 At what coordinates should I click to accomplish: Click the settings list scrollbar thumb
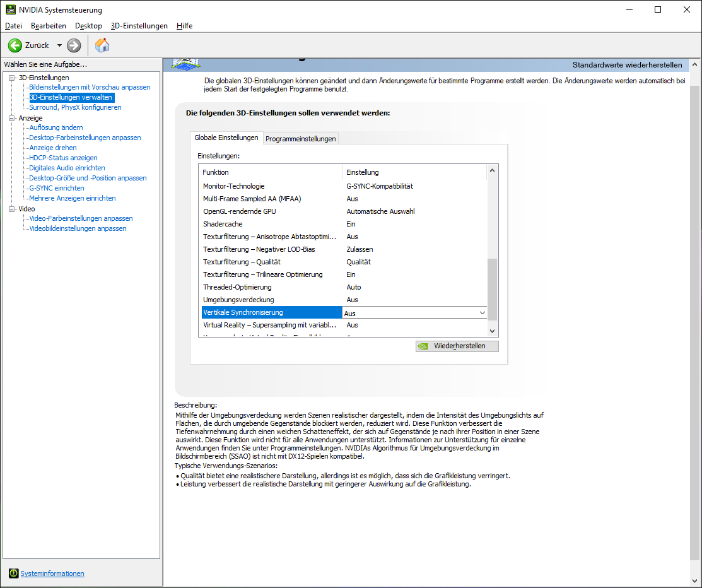click(492, 290)
